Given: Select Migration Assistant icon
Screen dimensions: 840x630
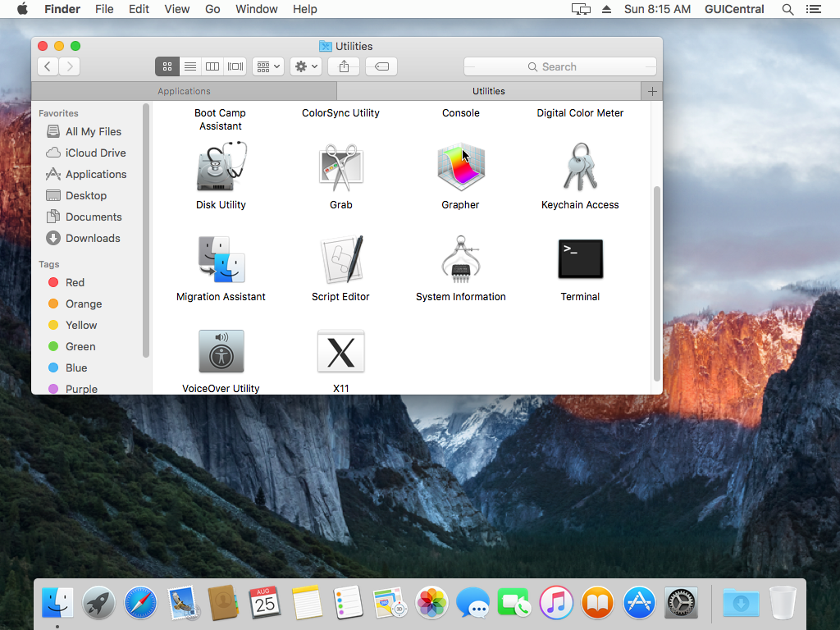Looking at the screenshot, I should click(221, 259).
